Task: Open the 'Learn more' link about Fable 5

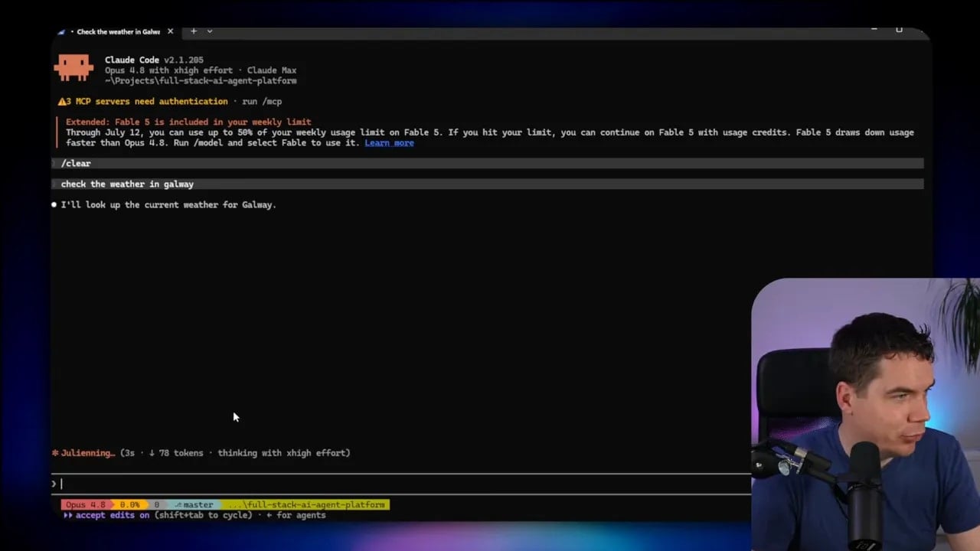Action: pyautogui.click(x=389, y=143)
